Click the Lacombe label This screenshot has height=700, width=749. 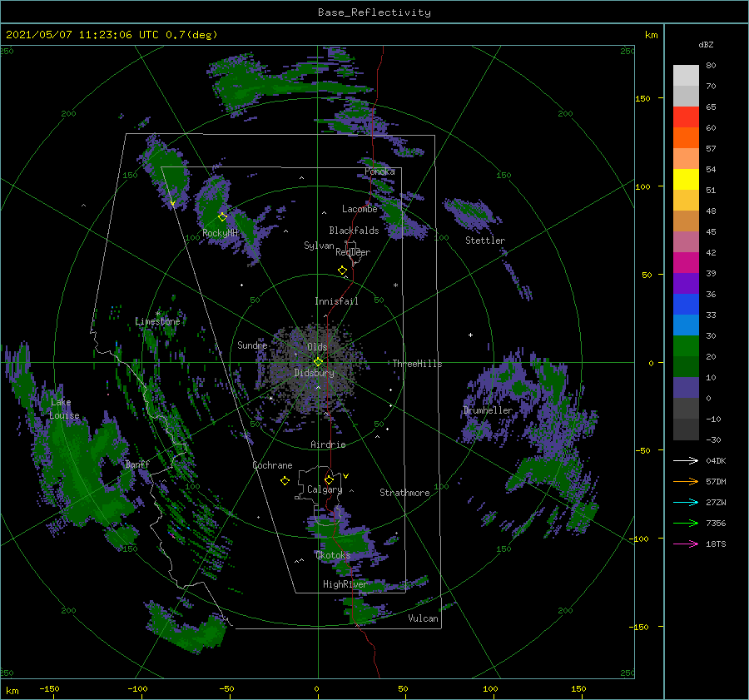(360, 209)
